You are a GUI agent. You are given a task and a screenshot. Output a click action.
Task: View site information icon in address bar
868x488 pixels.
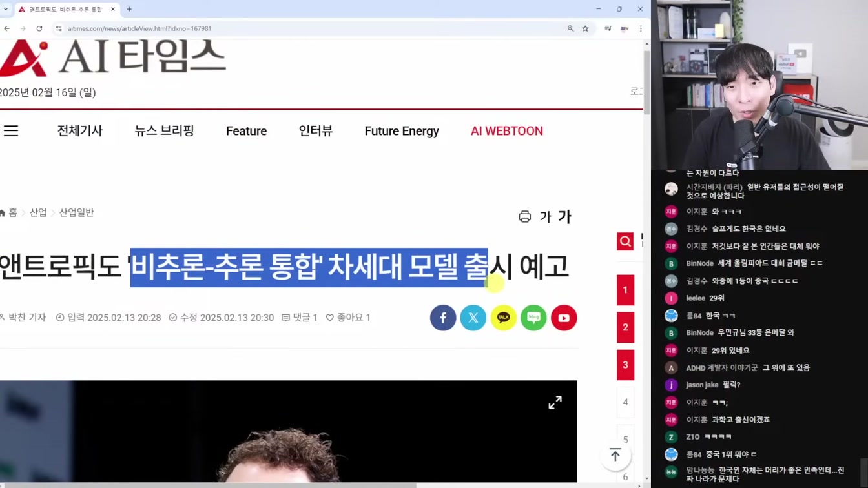click(x=59, y=28)
